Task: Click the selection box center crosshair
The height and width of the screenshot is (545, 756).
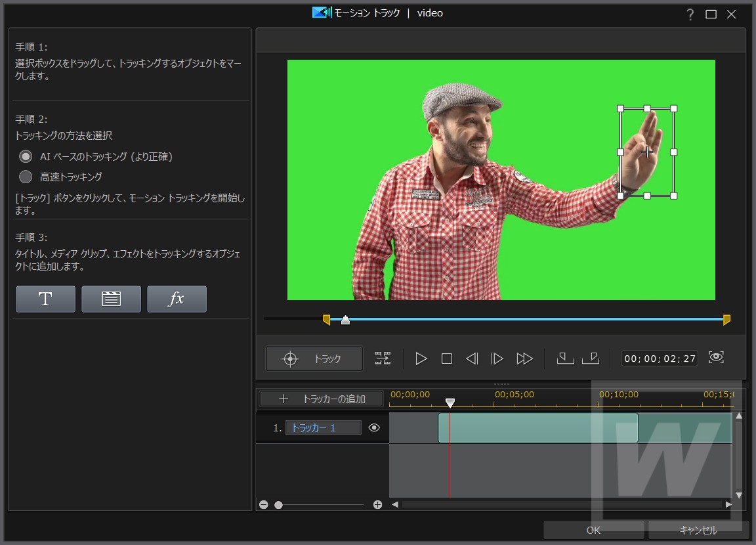Action: coord(647,152)
